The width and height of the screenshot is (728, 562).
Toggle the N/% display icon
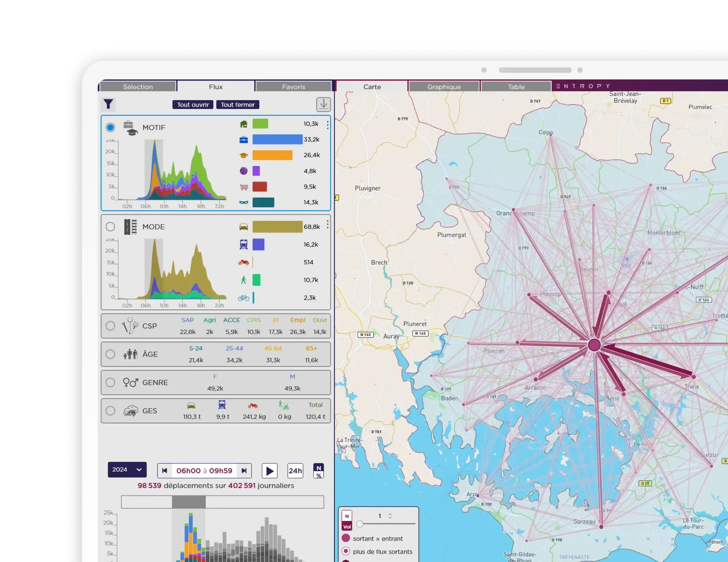(319, 471)
